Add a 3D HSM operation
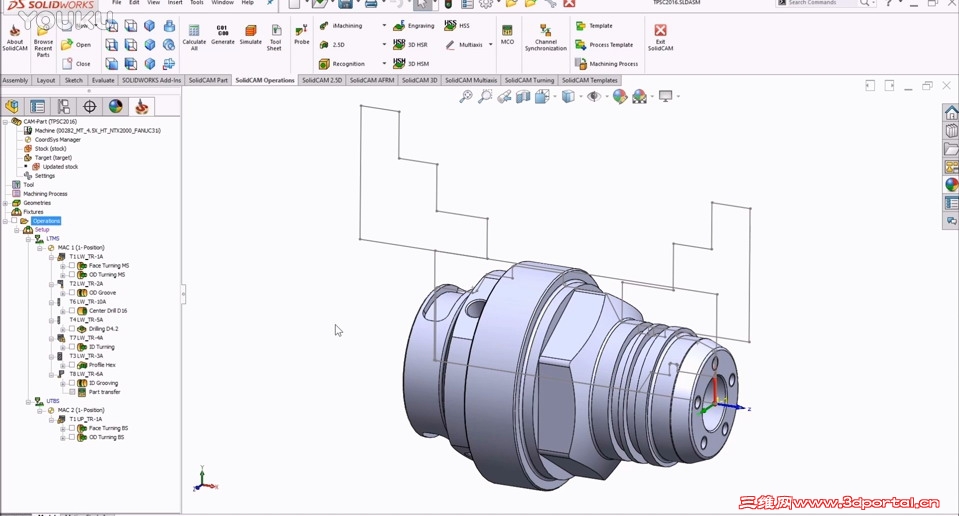 click(411, 64)
